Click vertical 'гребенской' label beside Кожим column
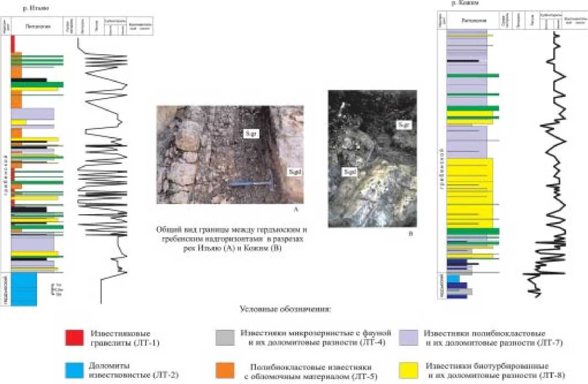The height and width of the screenshot is (384, 588). [x=442, y=169]
